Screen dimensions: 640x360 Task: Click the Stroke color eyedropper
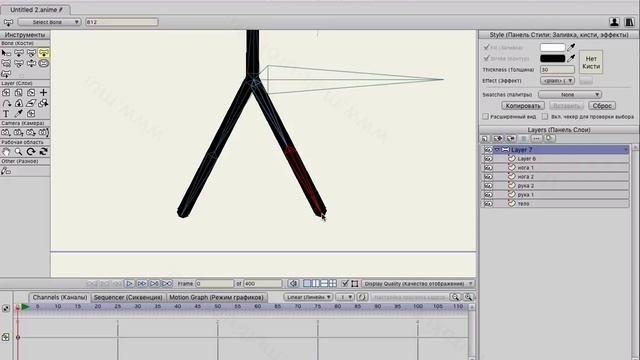coord(571,58)
